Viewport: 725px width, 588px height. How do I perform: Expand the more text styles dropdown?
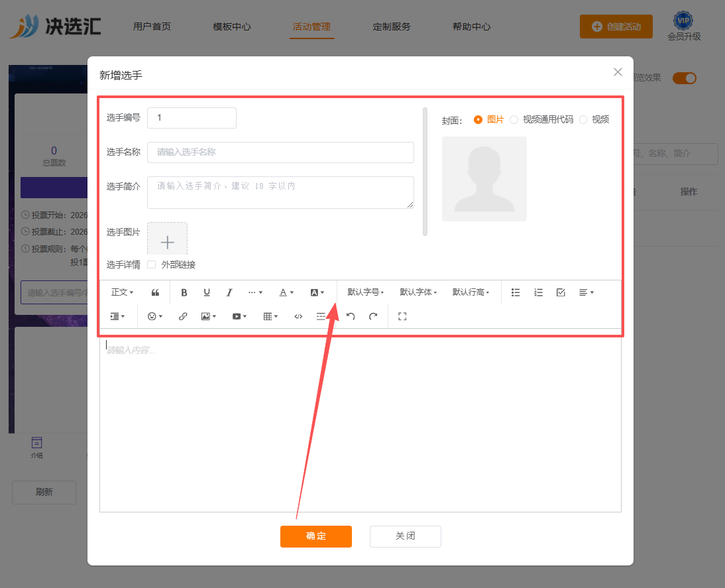255,292
